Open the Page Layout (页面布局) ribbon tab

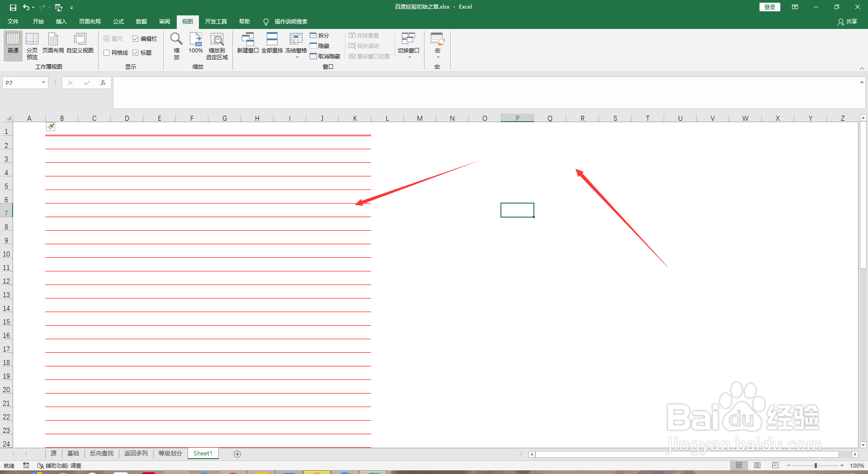(x=90, y=22)
